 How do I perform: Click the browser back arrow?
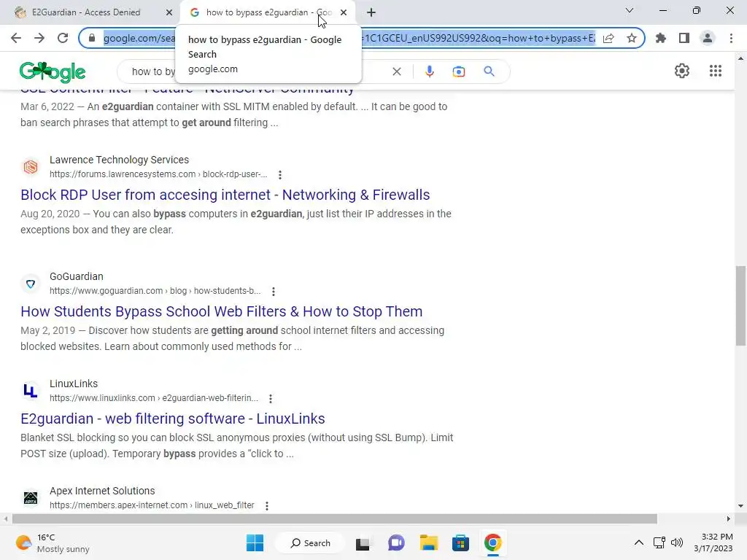[x=16, y=38]
